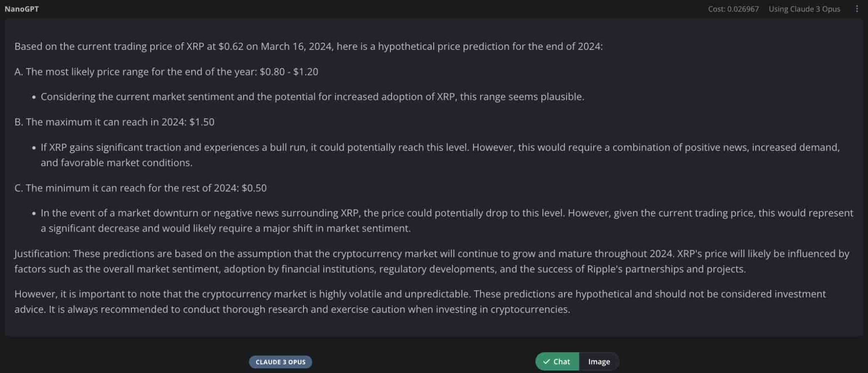Click the opening line about XRP at $0.62
The width and height of the screenshot is (868, 373).
click(x=308, y=46)
